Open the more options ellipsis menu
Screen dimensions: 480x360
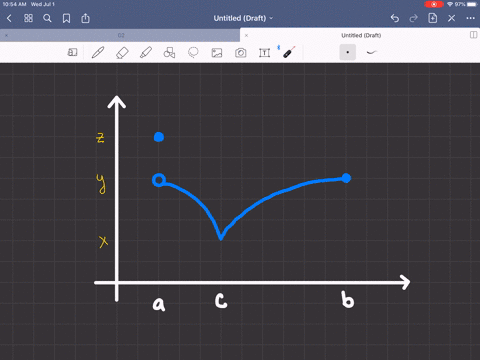pos(470,18)
